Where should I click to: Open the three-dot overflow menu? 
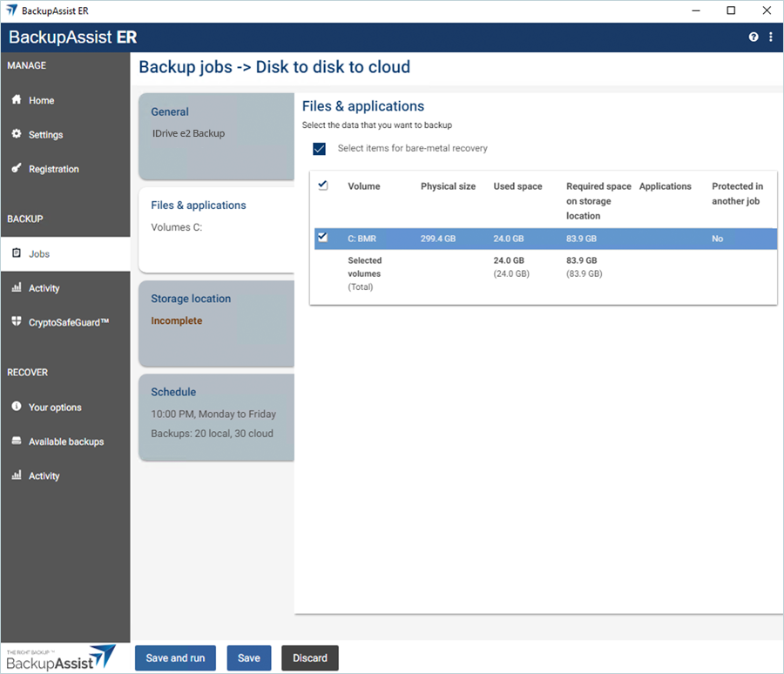tap(771, 37)
